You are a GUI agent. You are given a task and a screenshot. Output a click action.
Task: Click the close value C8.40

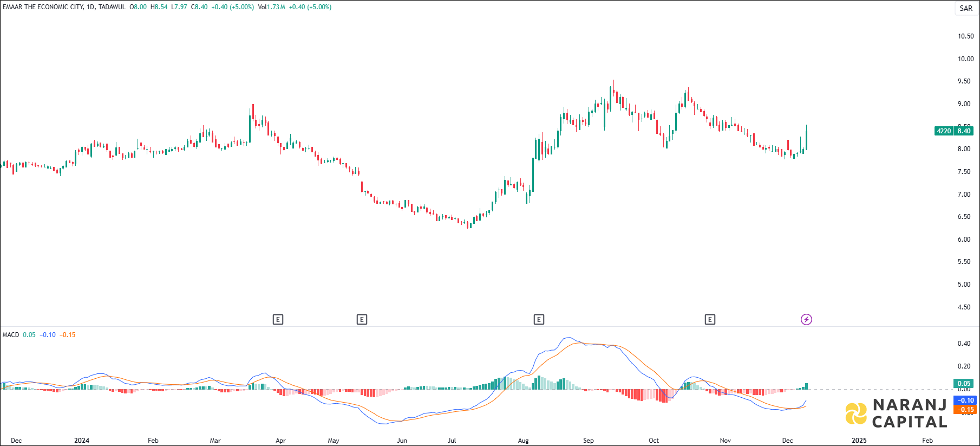(199, 7)
